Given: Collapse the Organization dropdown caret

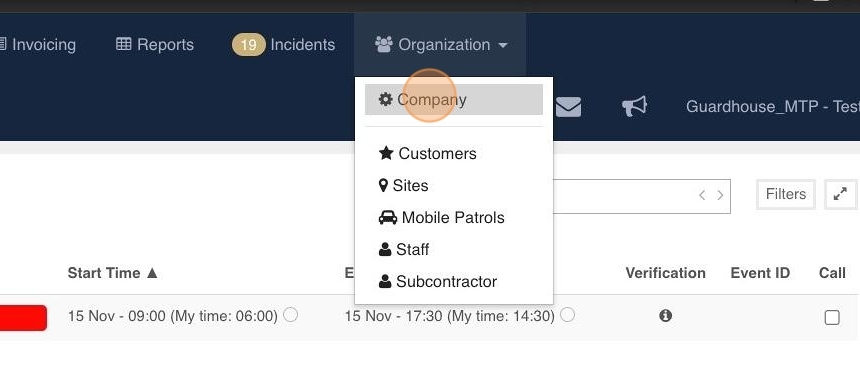Looking at the screenshot, I should pos(503,46).
